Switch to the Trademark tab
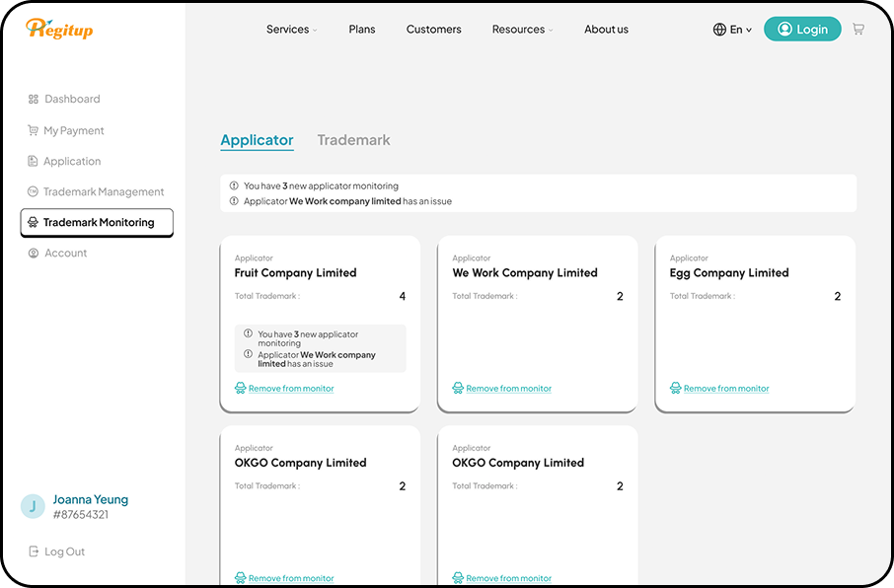Image resolution: width=894 pixels, height=588 pixels. (353, 140)
